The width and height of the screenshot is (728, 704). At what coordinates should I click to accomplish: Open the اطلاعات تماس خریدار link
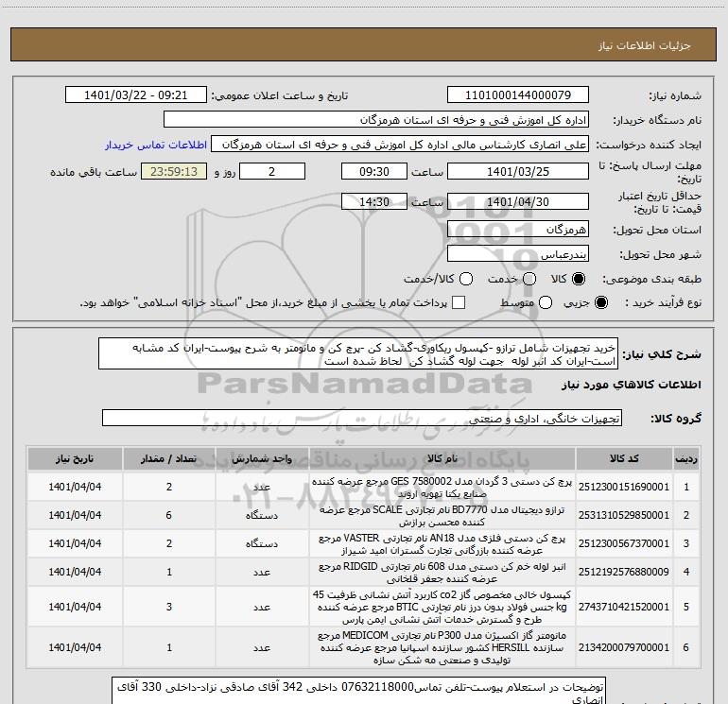pos(156,145)
